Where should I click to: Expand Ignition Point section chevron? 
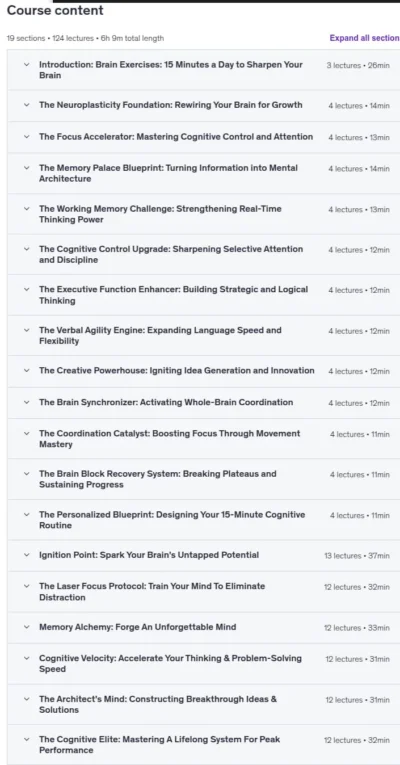[x=27, y=555]
